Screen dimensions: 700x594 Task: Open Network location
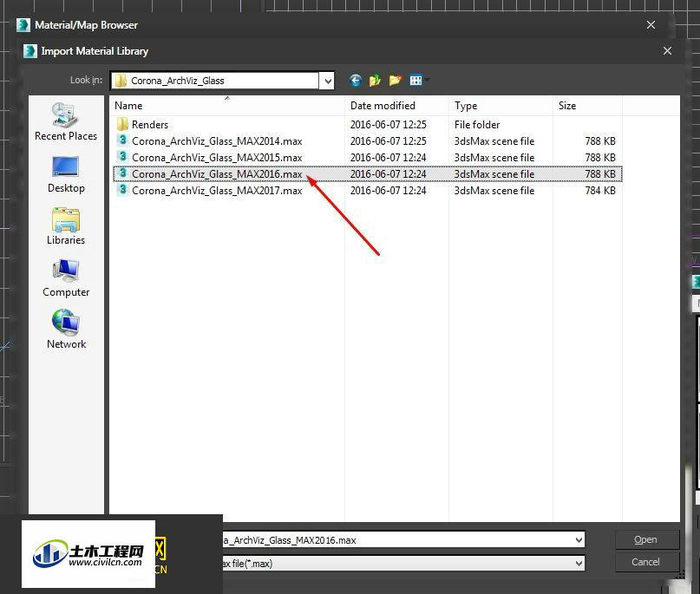point(66,330)
